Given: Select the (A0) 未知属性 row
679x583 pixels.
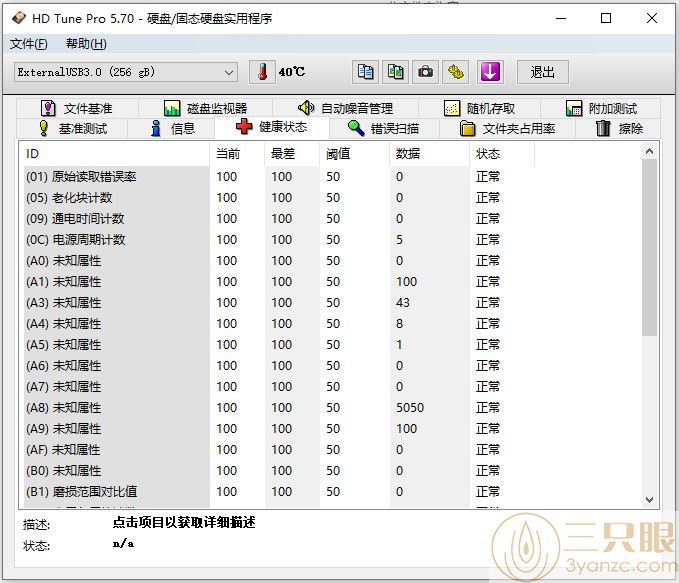Looking at the screenshot, I should click(x=277, y=261).
